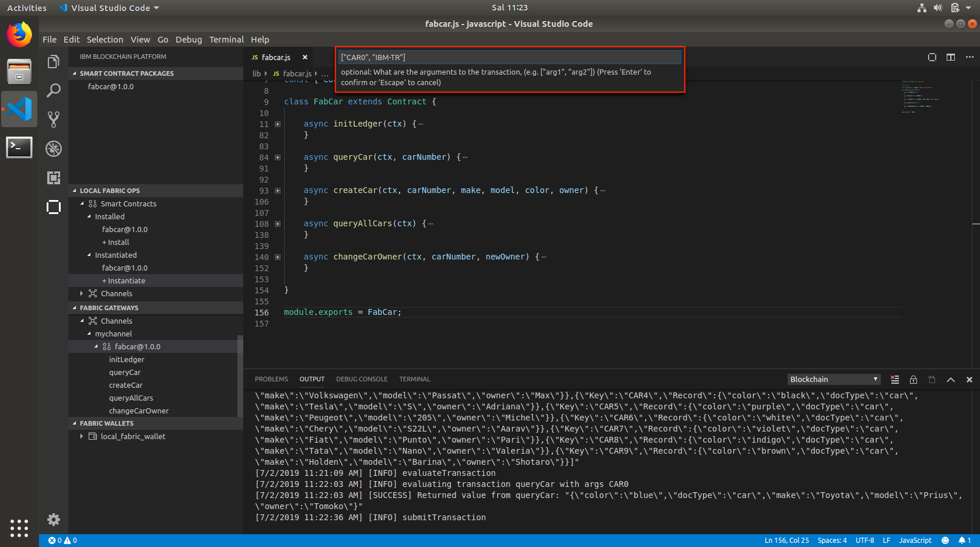The height and width of the screenshot is (547, 980).
Task: Open the Debug menu
Action: pos(188,40)
